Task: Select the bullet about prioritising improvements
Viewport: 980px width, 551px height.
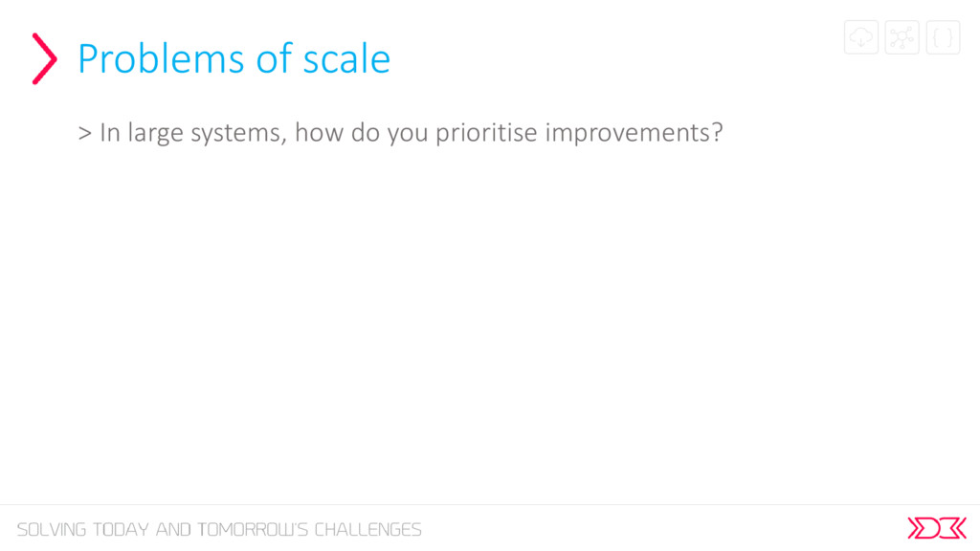Action: 401,133
